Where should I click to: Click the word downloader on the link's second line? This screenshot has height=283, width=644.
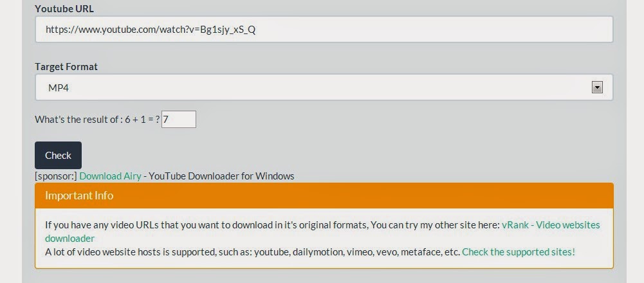(x=69, y=238)
